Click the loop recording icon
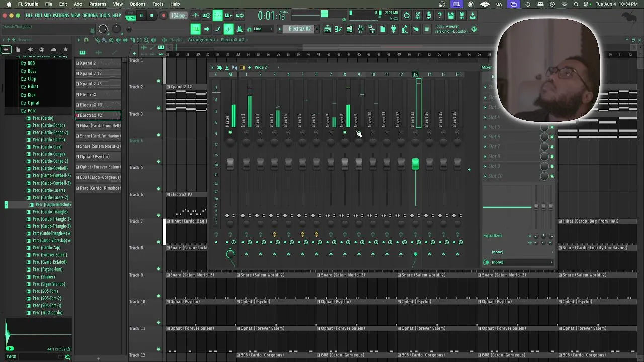The height and width of the screenshot is (362, 644). (x=240, y=16)
